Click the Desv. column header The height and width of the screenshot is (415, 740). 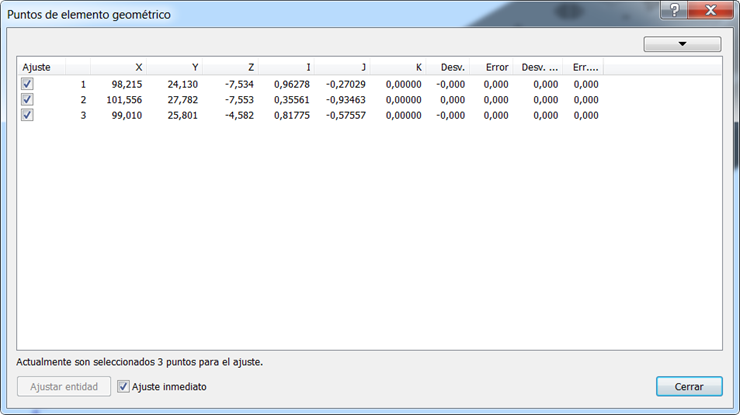point(448,67)
